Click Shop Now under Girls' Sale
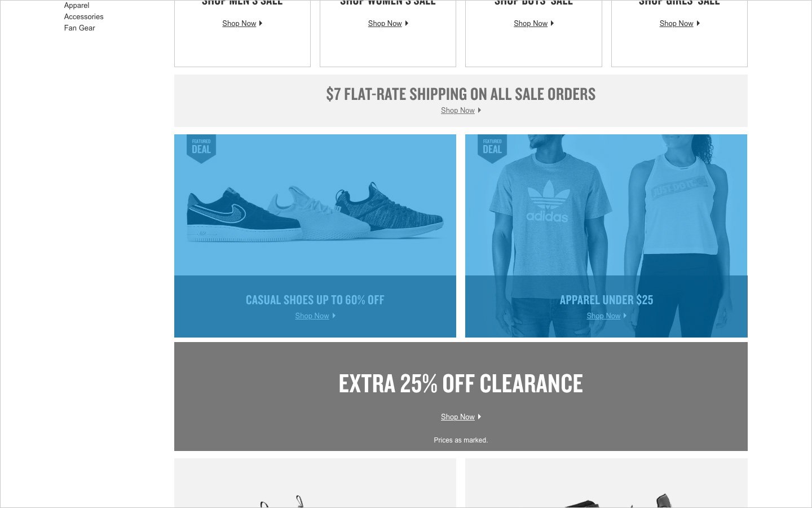 677,24
